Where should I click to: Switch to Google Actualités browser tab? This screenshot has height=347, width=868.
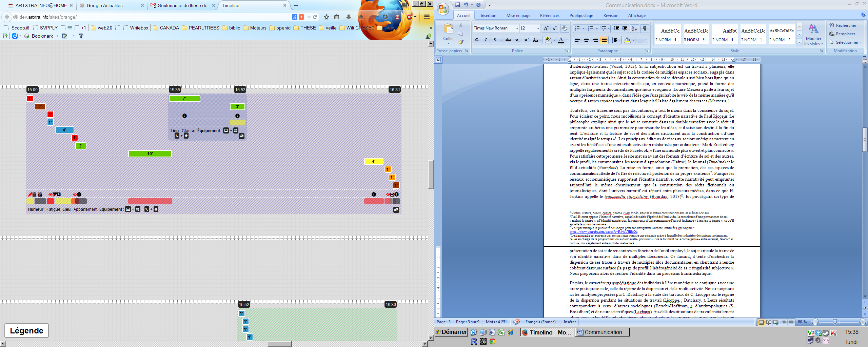pyautogui.click(x=105, y=5)
